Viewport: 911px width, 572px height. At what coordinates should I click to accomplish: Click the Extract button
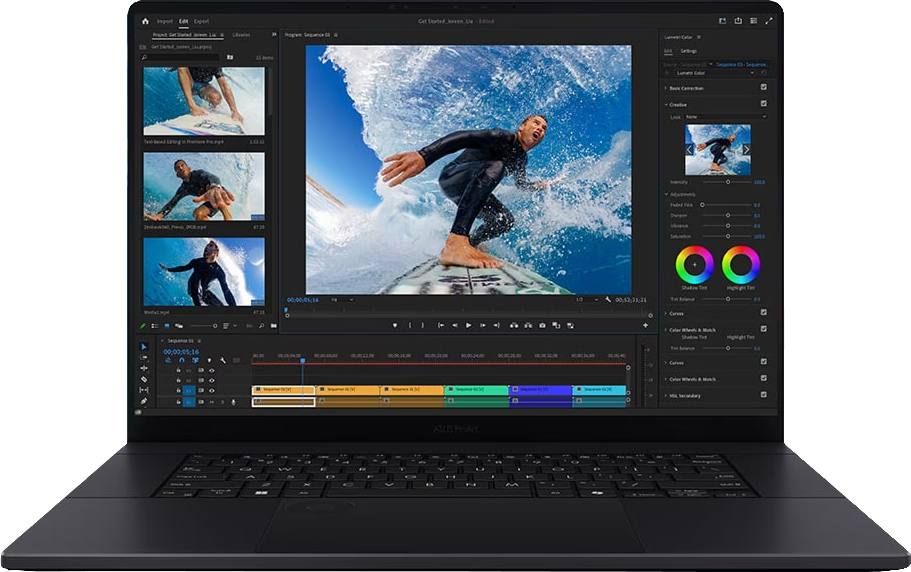click(x=528, y=325)
